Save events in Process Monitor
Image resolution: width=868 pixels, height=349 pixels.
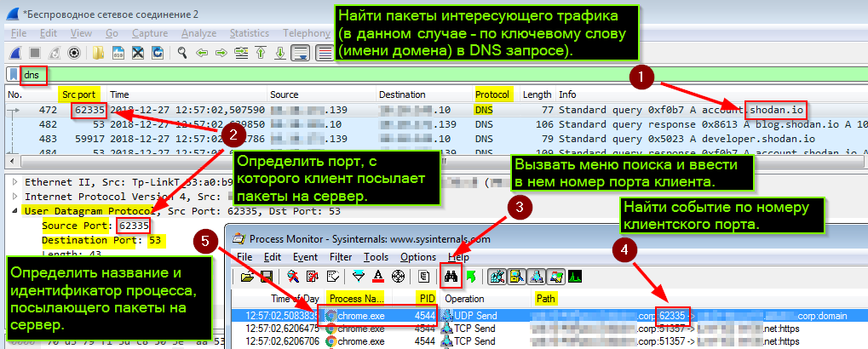(266, 276)
